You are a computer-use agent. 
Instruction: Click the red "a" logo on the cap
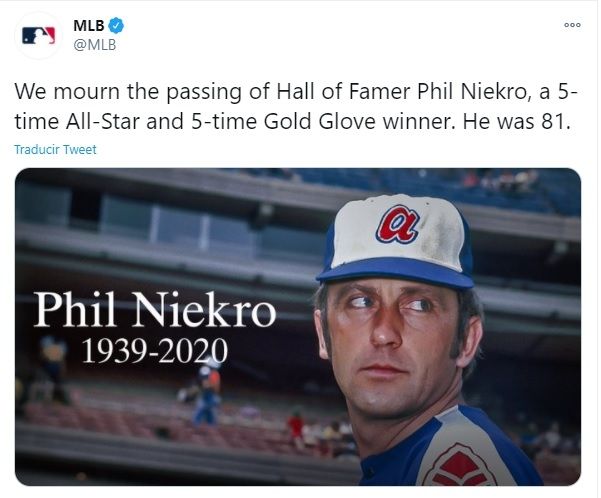[x=398, y=223]
